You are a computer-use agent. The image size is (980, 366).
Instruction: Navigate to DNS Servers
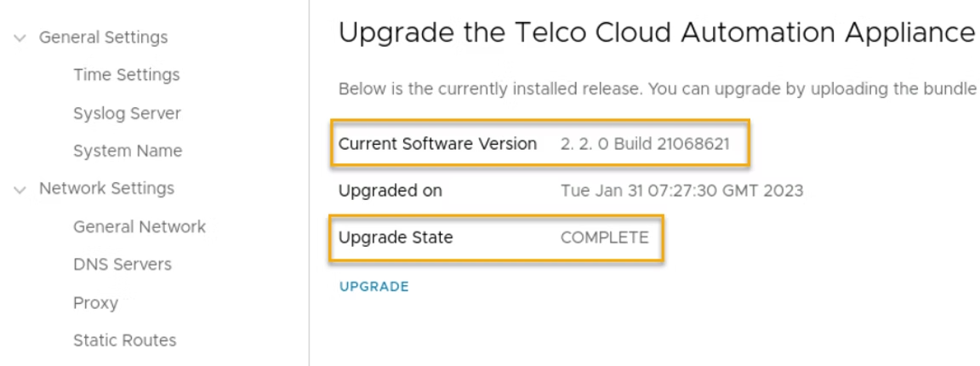click(x=122, y=264)
